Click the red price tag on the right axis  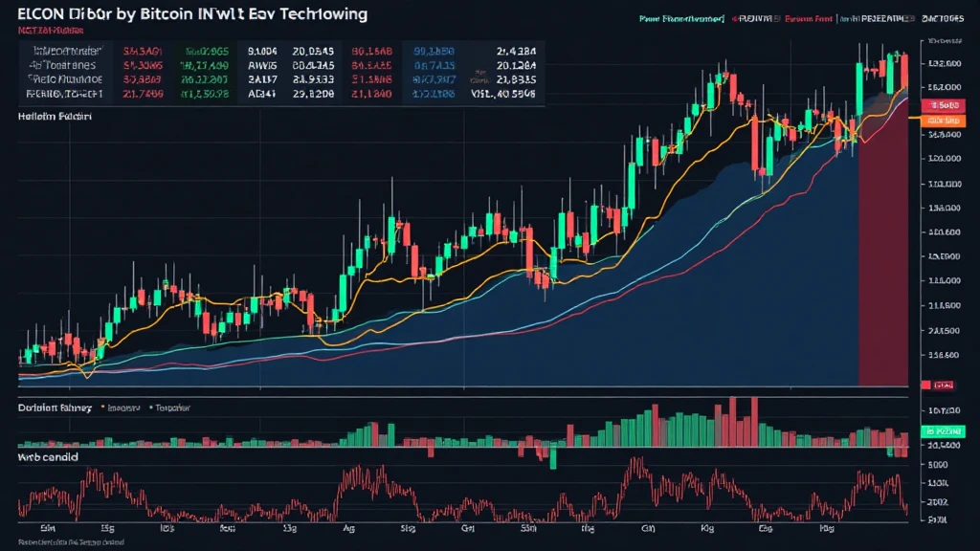click(x=939, y=105)
